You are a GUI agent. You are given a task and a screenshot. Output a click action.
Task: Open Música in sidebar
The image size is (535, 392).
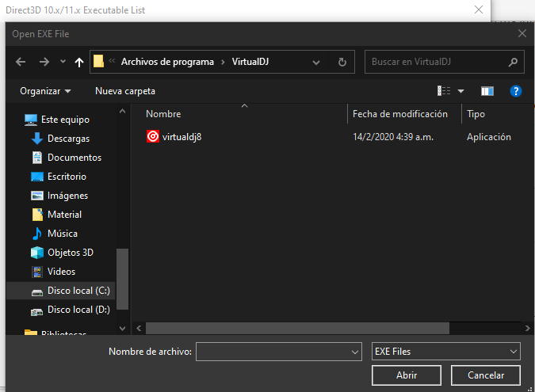(x=63, y=234)
